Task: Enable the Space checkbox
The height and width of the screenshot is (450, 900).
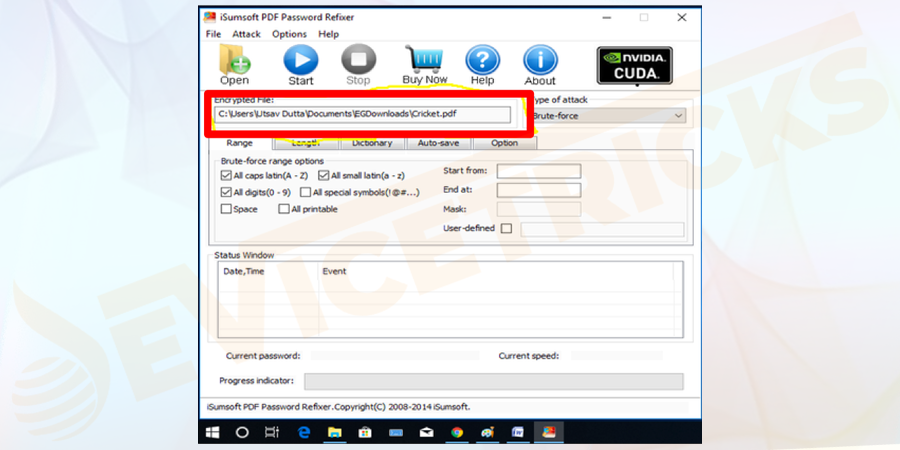Action: [x=226, y=209]
